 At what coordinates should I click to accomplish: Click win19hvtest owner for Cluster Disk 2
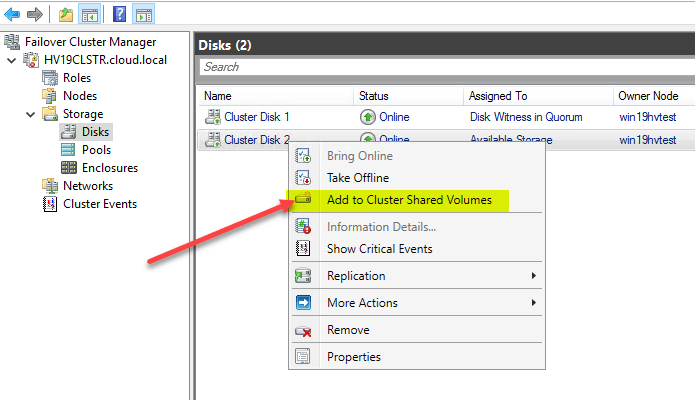coord(648,140)
